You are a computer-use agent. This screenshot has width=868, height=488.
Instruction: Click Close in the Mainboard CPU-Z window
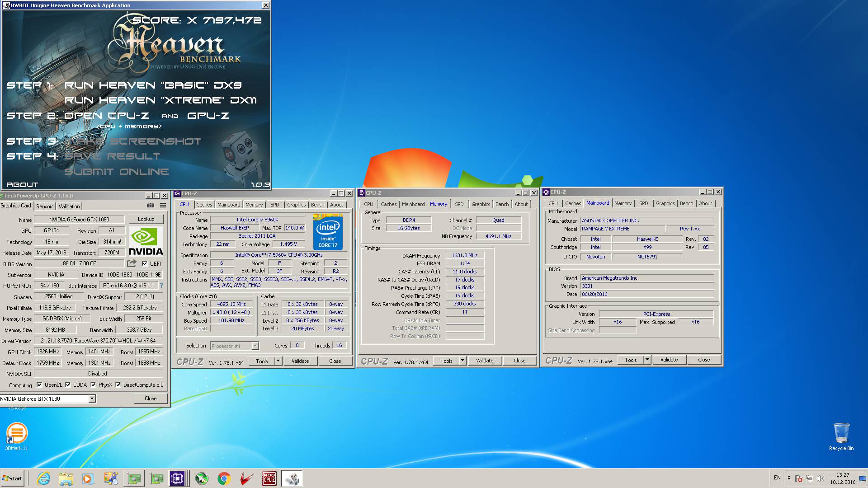tap(704, 360)
